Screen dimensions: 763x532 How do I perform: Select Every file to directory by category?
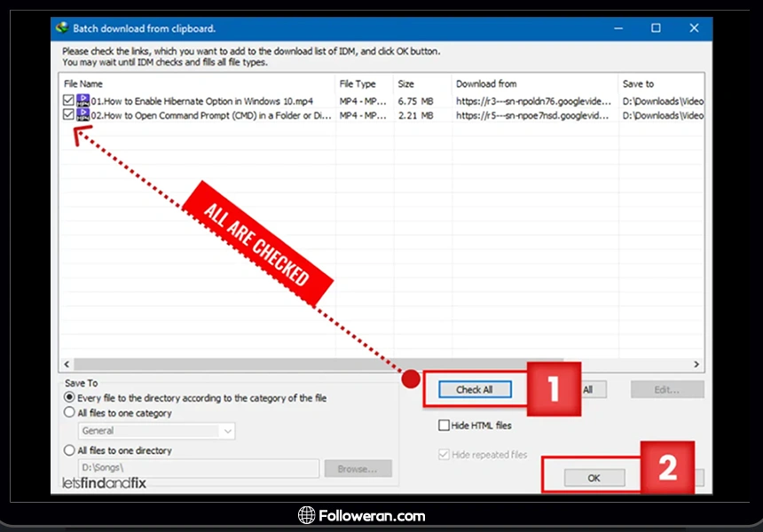click(70, 398)
